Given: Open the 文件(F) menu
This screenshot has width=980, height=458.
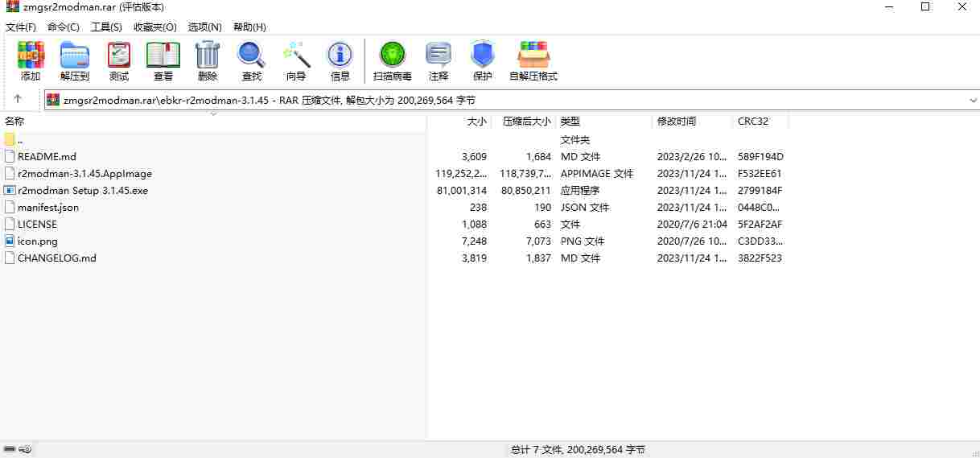Looking at the screenshot, I should [21, 27].
